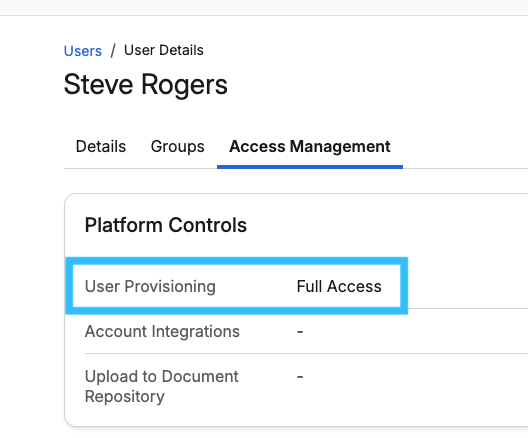Screen dimensions: 528x438
Task: Select the User Provisioning label
Action: (x=150, y=287)
